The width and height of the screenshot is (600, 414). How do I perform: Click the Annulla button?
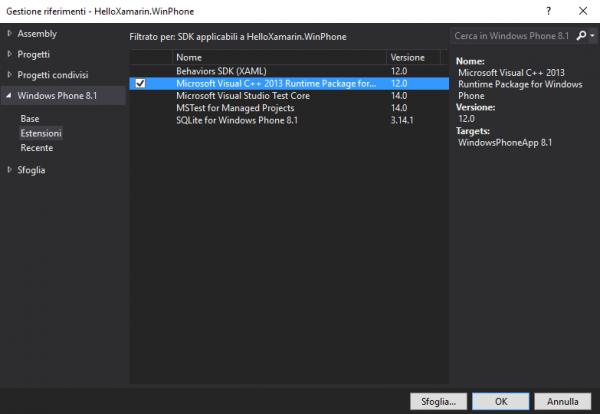pyautogui.click(x=562, y=401)
